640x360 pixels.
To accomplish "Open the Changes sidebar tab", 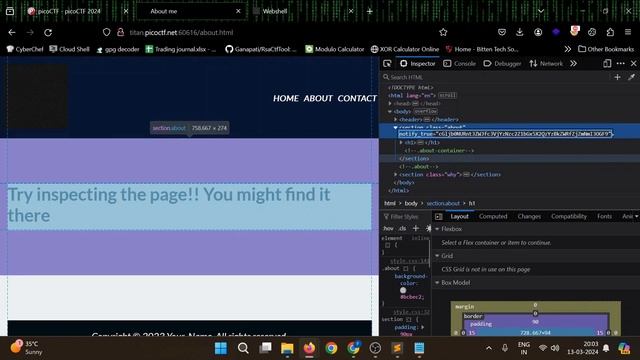I will [x=529, y=217].
